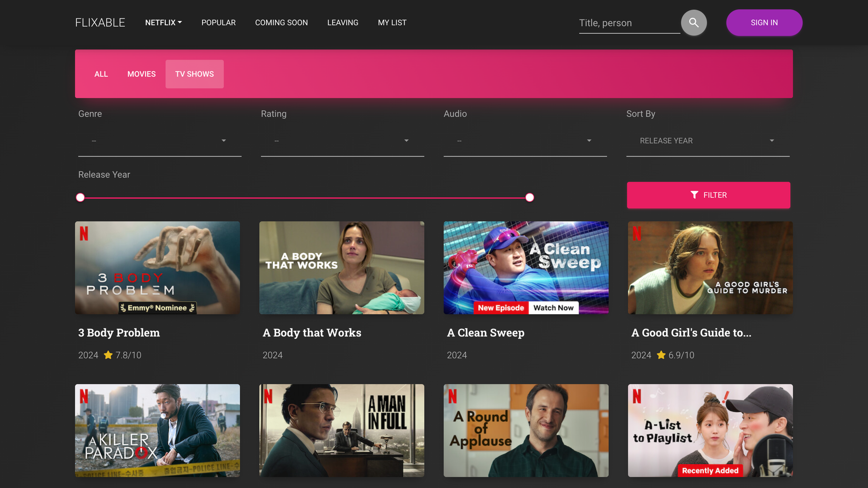Viewport: 868px width, 488px height.
Task: Click the SIGN IN button
Action: 764,23
